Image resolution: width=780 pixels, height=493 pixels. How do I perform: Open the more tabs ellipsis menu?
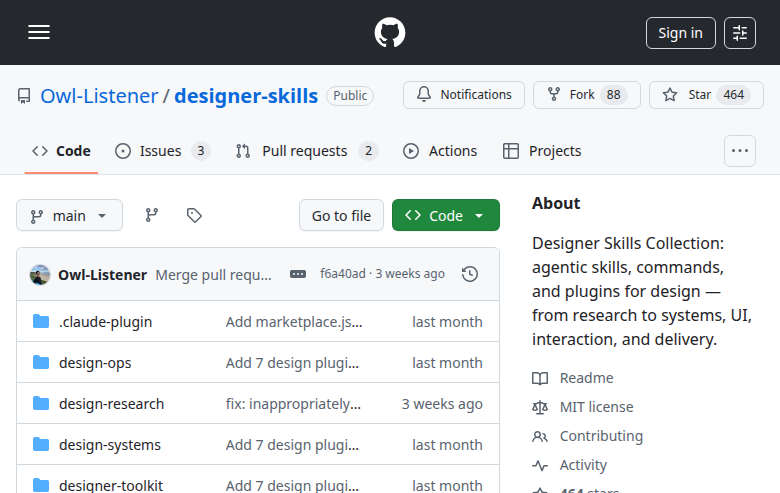click(740, 151)
